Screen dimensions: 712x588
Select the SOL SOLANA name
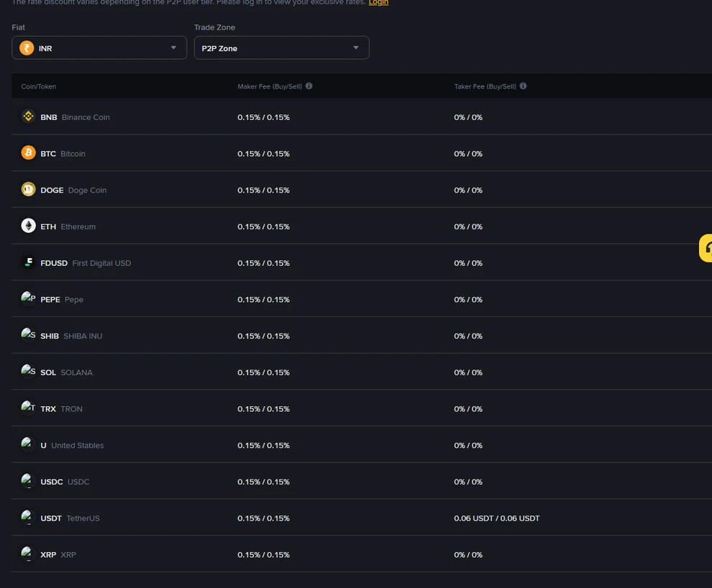click(x=66, y=372)
